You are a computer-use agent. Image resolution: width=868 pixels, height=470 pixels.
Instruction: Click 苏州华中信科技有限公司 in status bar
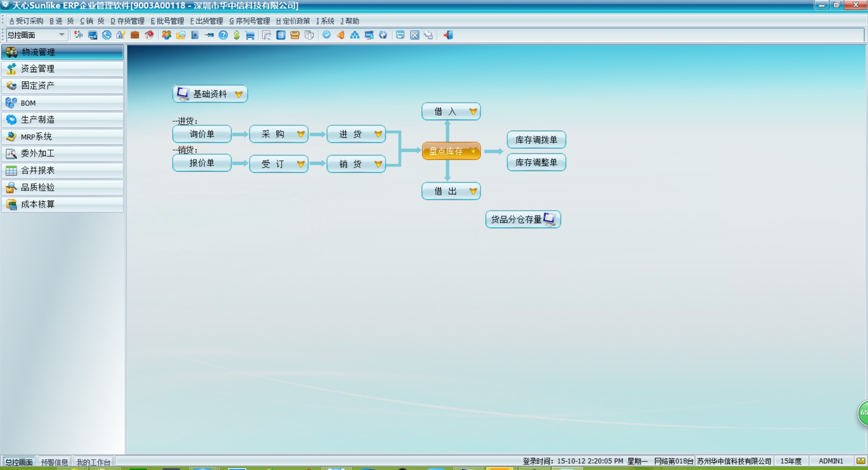(x=734, y=461)
